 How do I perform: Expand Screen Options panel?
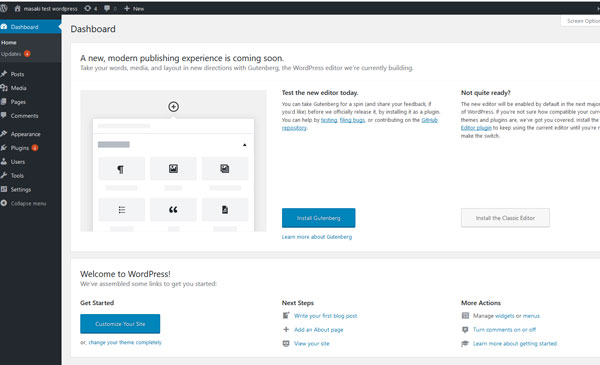click(x=581, y=21)
